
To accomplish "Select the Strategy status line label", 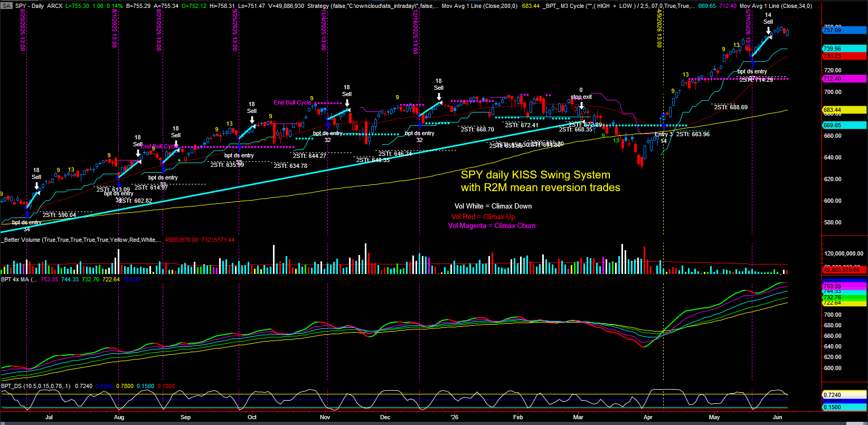I will click(x=373, y=6).
